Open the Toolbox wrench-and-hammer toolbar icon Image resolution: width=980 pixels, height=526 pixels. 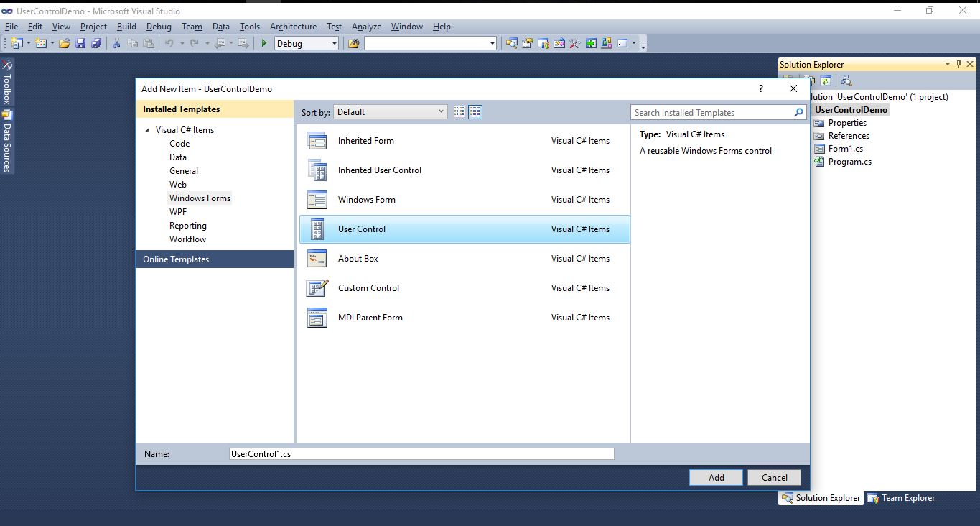575,44
